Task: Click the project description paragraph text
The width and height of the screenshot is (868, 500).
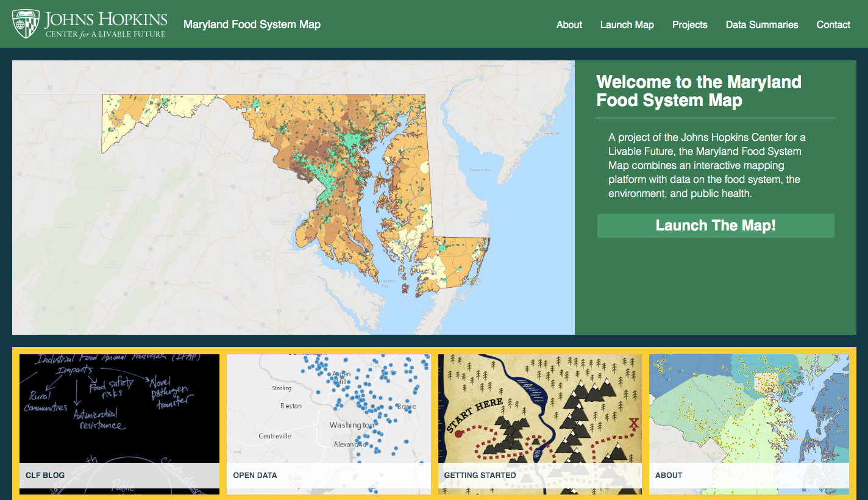Action: [707, 165]
